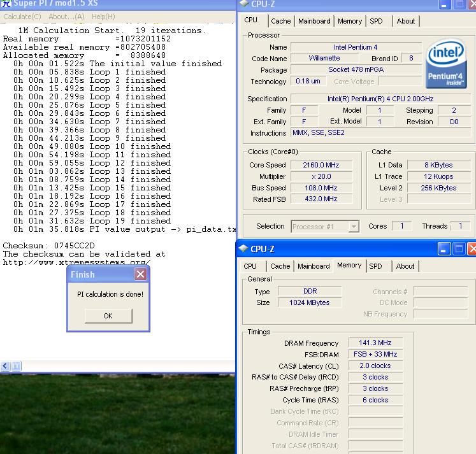Click the 0.18 um technology field

308,81
